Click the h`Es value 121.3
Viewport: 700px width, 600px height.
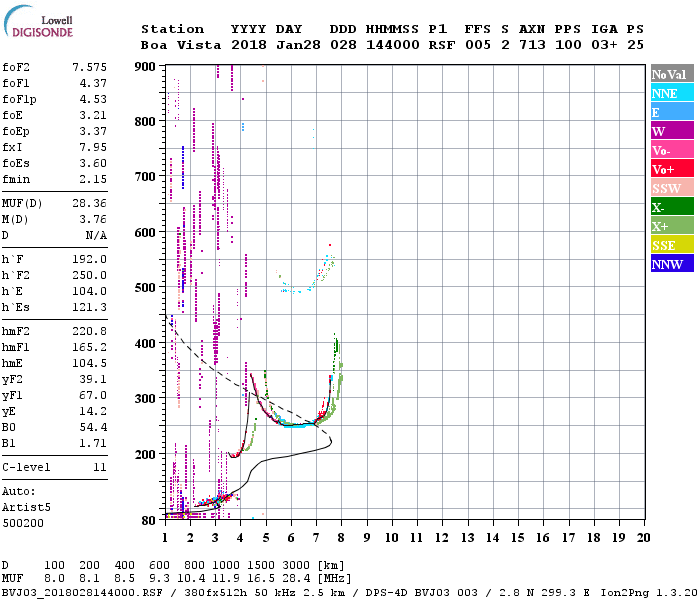coord(89,308)
